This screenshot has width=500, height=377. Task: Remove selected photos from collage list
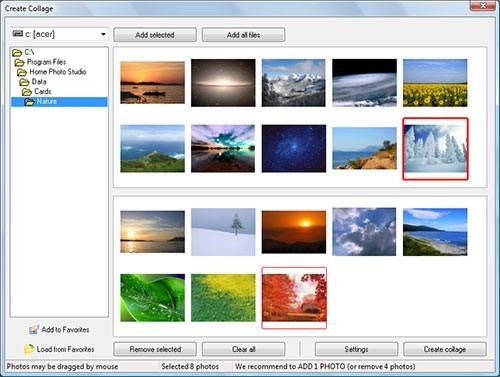point(155,349)
